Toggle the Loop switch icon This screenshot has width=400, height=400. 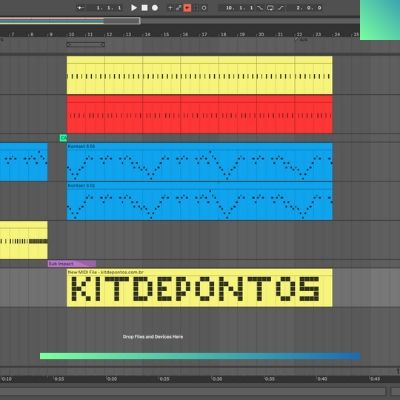click(270, 8)
